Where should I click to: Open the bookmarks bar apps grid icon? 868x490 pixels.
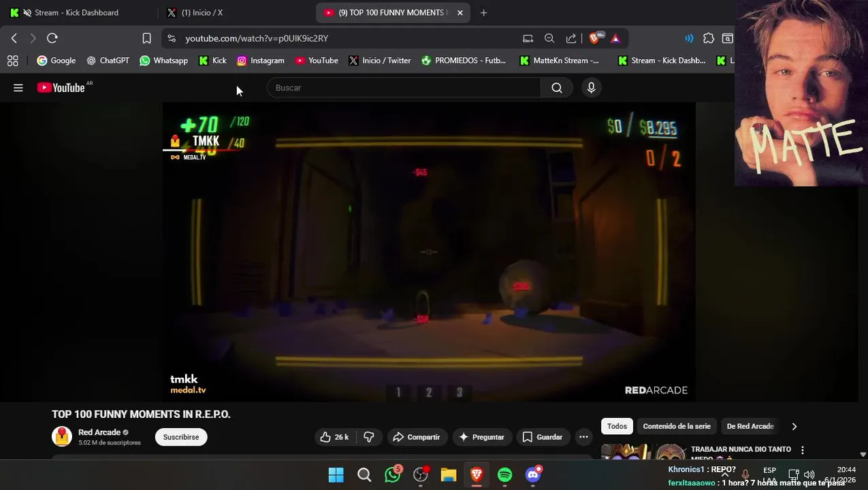pyautogui.click(x=13, y=61)
